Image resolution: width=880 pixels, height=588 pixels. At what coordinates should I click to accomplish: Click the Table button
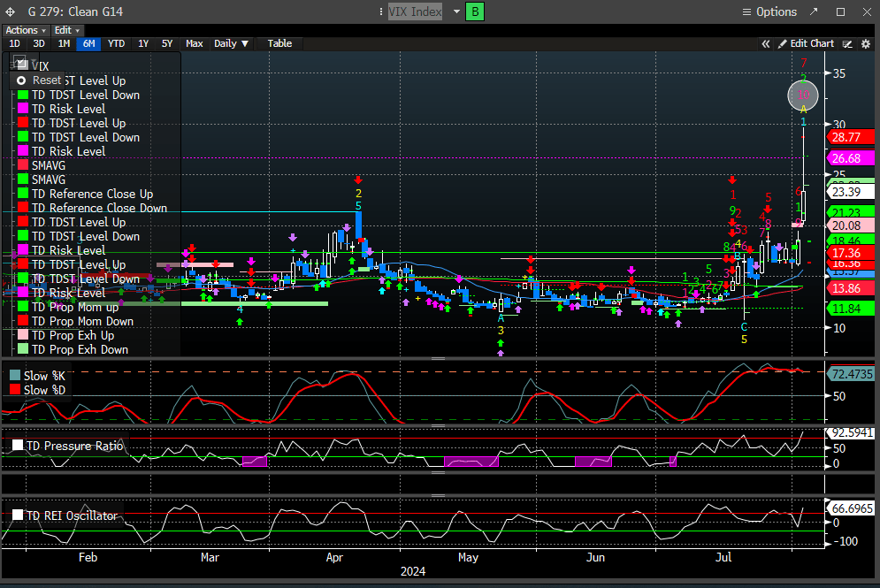point(279,43)
